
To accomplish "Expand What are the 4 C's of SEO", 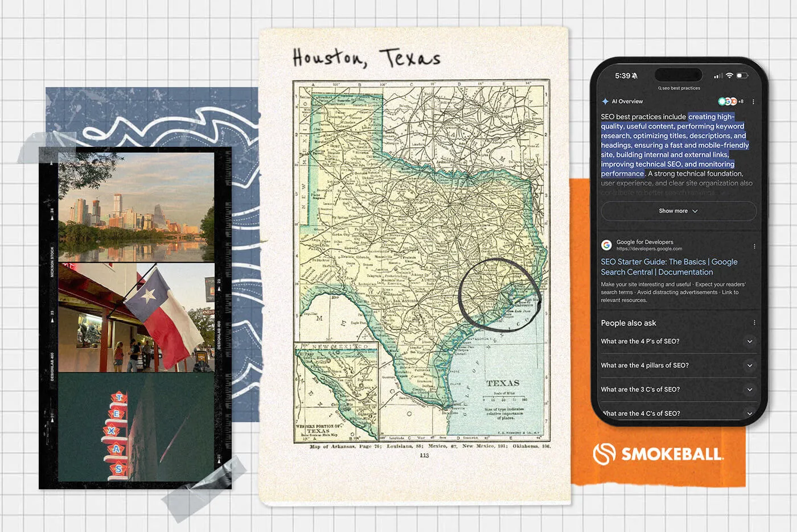I will coord(678,413).
